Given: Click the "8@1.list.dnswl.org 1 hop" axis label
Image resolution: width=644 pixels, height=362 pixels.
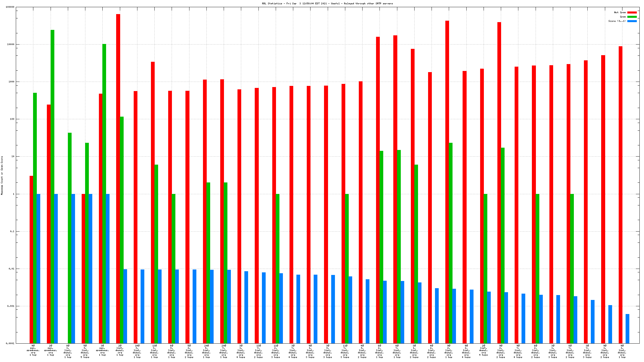Looking at the screenshot, I should pos(68,351).
